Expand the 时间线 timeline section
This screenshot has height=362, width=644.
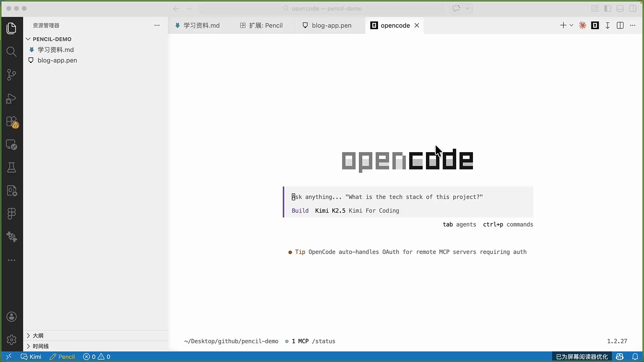[96, 346]
